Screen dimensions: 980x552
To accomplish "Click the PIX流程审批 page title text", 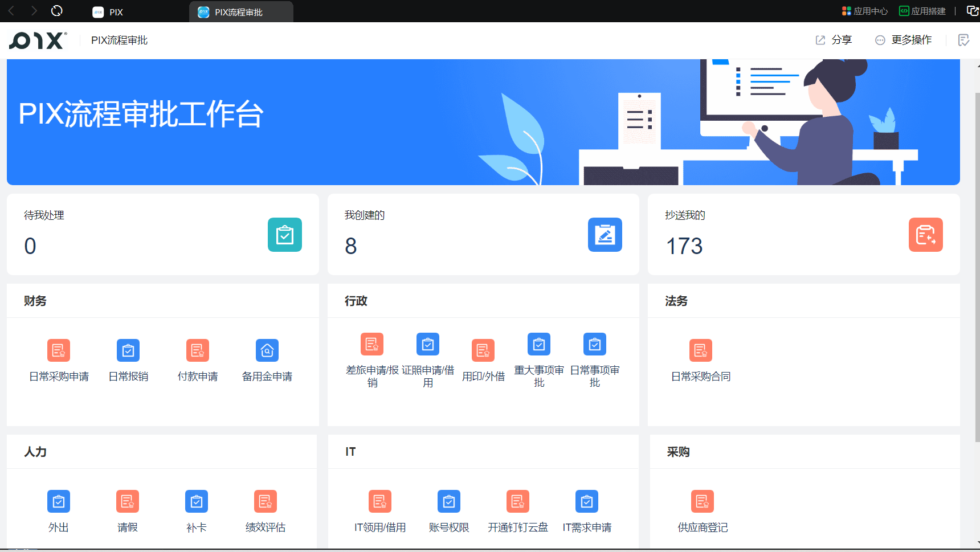I will [x=120, y=40].
